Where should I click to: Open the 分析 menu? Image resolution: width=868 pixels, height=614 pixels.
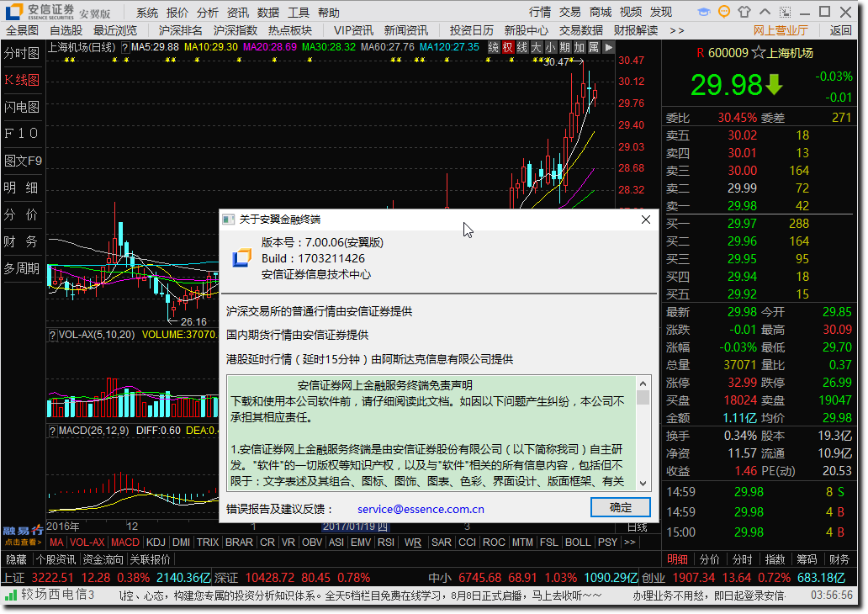point(207,12)
